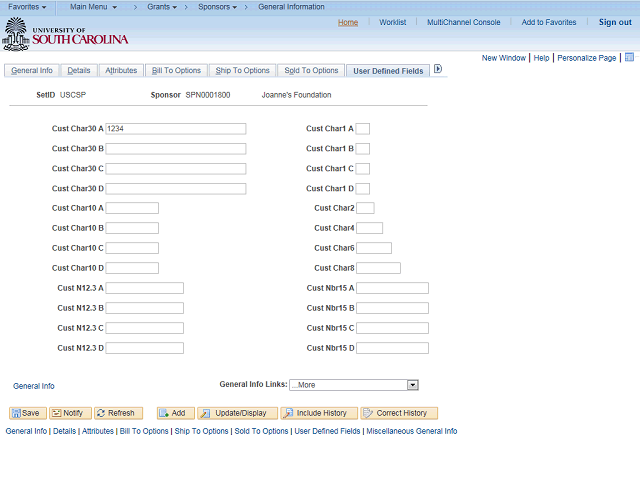Open the Worklist link

[x=392, y=22]
